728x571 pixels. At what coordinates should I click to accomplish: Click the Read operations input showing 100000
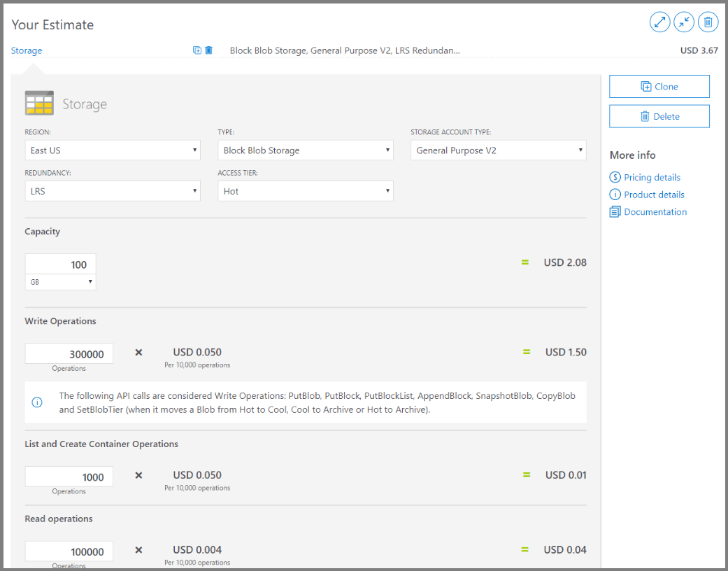tap(69, 551)
